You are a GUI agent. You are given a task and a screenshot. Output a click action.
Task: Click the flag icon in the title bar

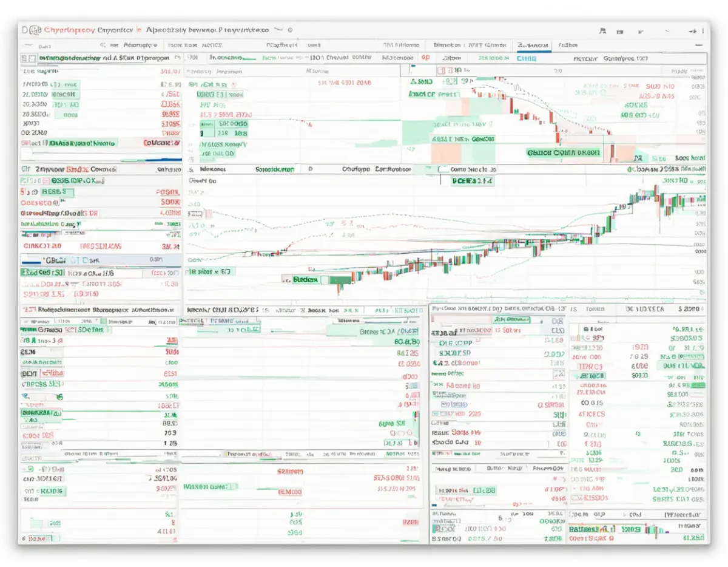(x=602, y=31)
